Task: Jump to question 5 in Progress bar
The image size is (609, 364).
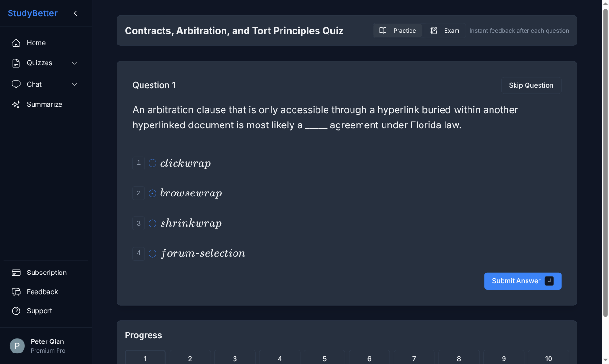Action: pos(324,358)
